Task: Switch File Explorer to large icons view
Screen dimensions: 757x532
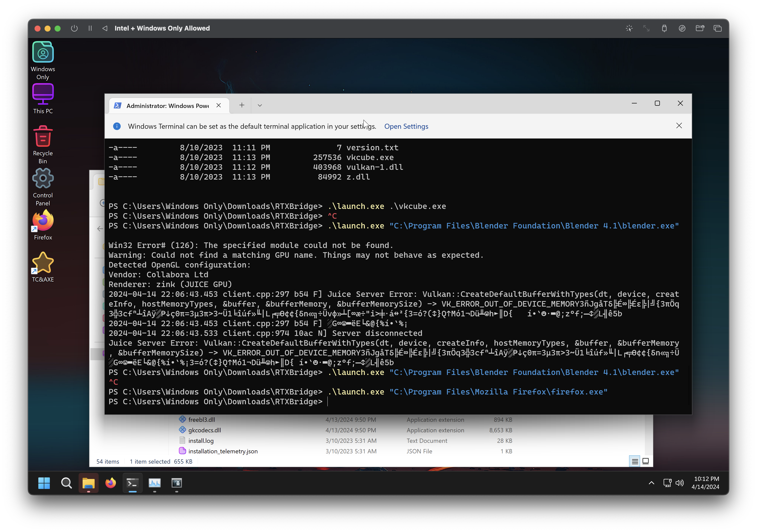Action: tap(646, 461)
